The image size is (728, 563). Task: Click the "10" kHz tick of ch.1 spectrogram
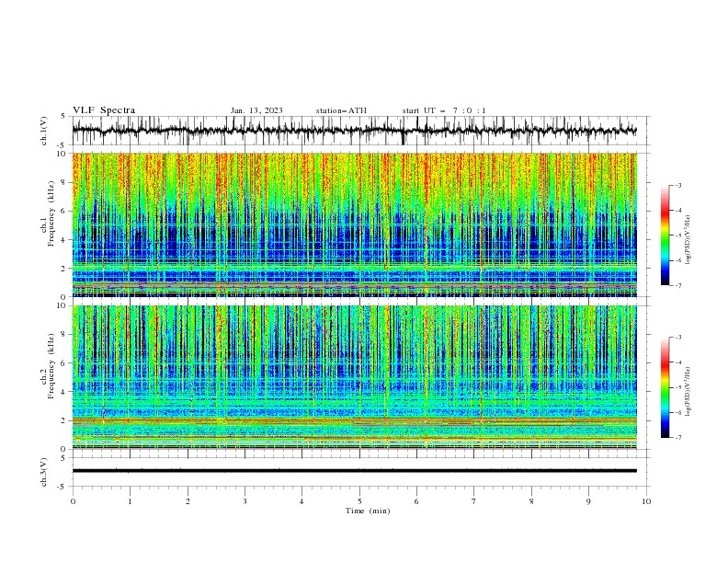62,154
